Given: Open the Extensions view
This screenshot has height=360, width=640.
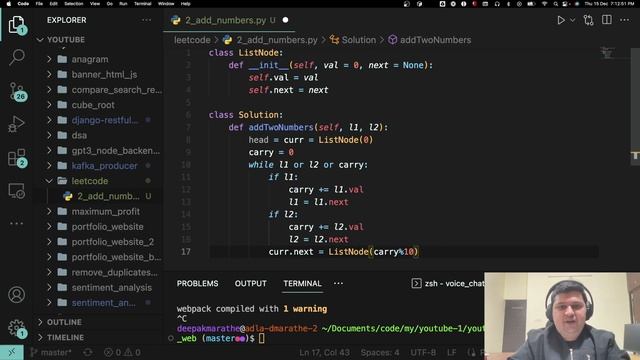Looking at the screenshot, I should 17,158.
